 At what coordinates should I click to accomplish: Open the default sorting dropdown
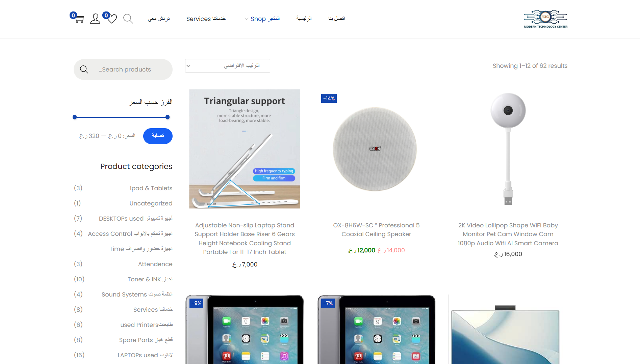[x=227, y=66]
